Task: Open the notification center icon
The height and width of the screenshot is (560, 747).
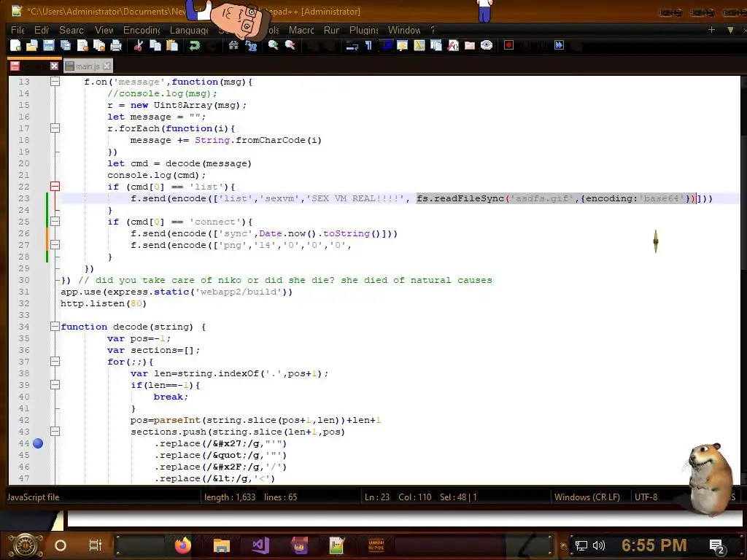Action: 716,545
